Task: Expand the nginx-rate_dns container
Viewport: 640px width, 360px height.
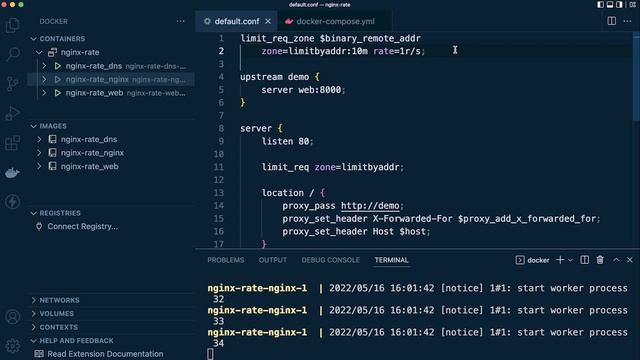Action: coord(44,66)
